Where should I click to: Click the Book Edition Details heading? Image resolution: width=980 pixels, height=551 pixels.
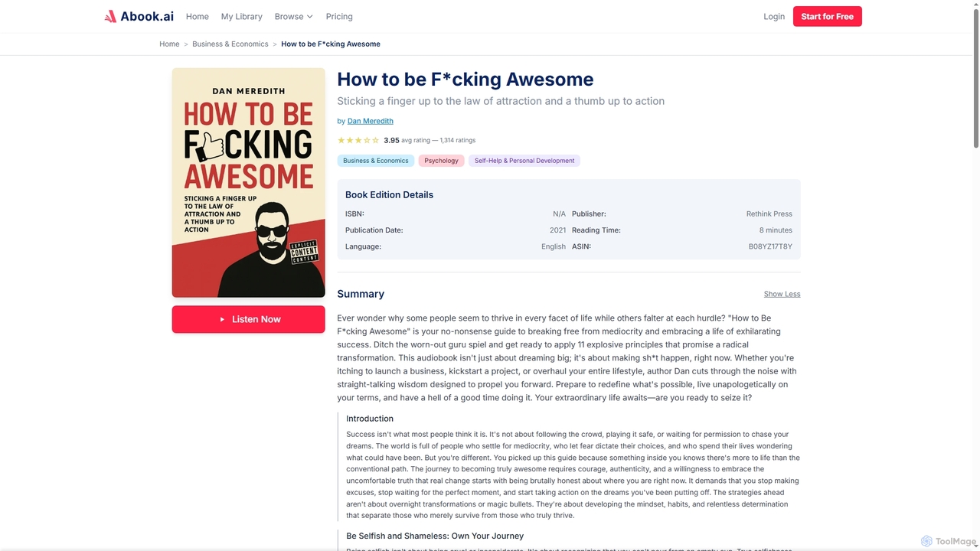pos(389,194)
